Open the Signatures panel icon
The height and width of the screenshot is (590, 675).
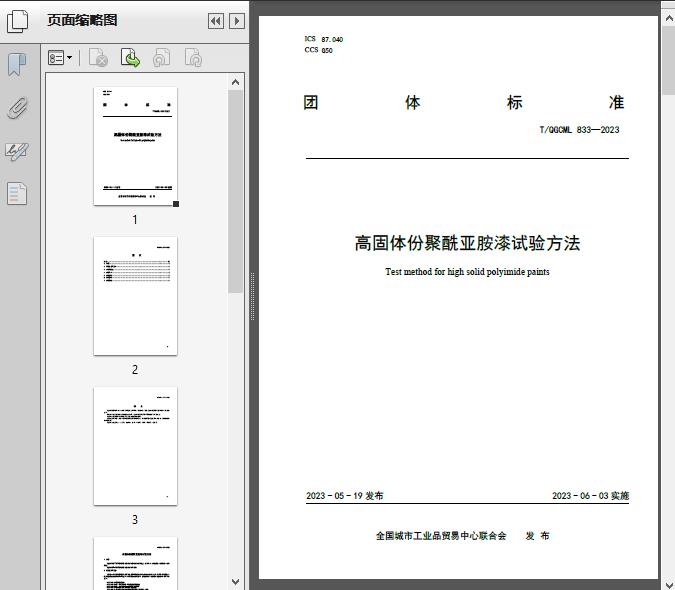pyautogui.click(x=17, y=151)
